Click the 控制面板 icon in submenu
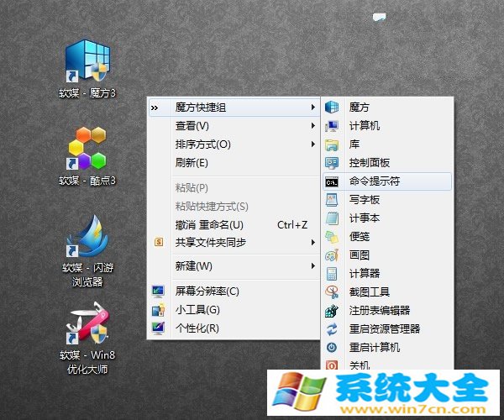 332,163
